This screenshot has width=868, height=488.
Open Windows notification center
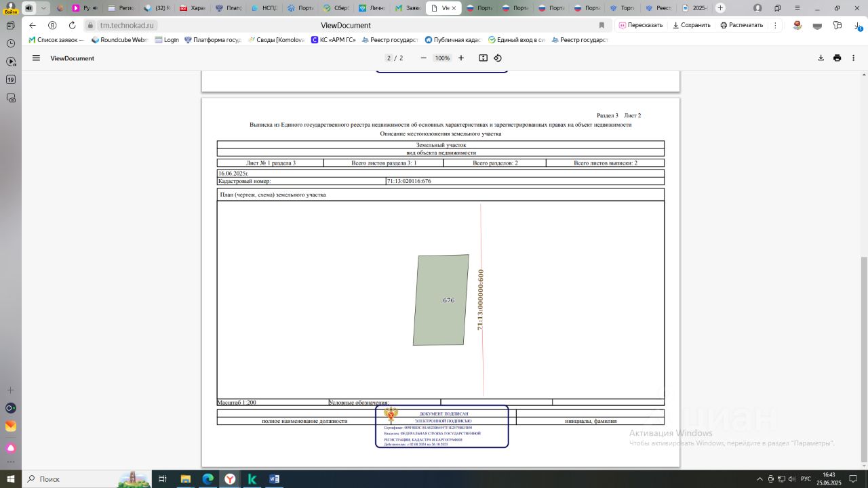coord(853,479)
